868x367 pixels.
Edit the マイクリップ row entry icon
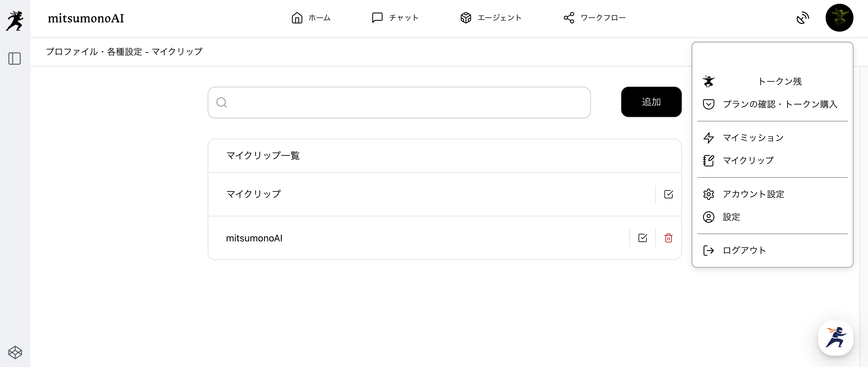coord(668,194)
